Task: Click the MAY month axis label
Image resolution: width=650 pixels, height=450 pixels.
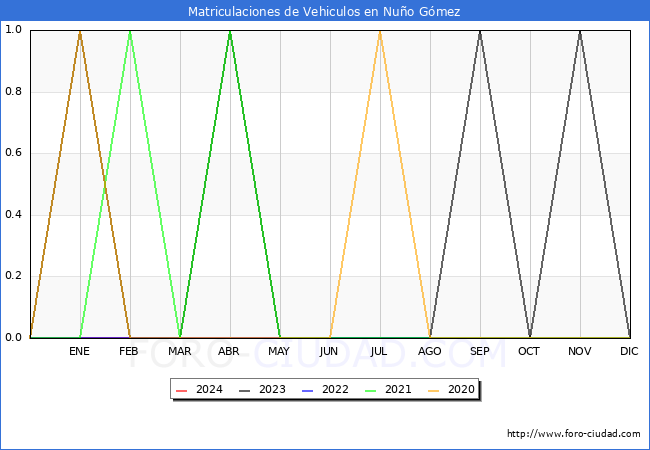Action: pyautogui.click(x=279, y=351)
